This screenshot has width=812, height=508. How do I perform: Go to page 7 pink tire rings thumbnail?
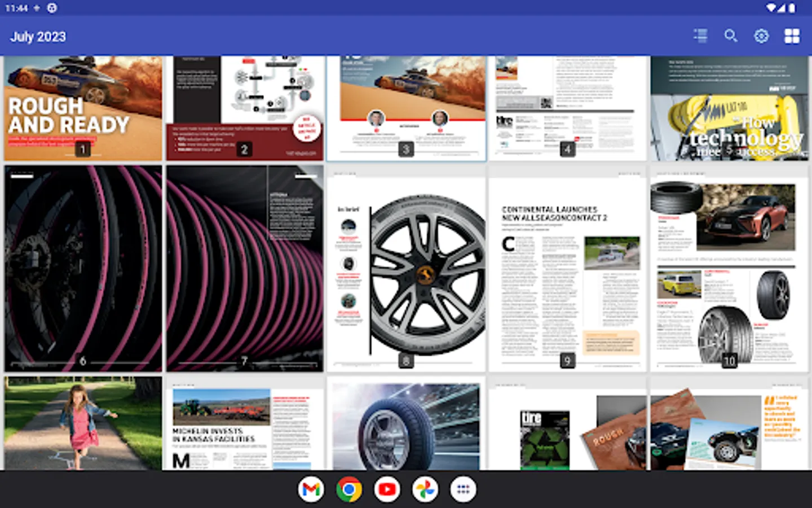point(245,269)
